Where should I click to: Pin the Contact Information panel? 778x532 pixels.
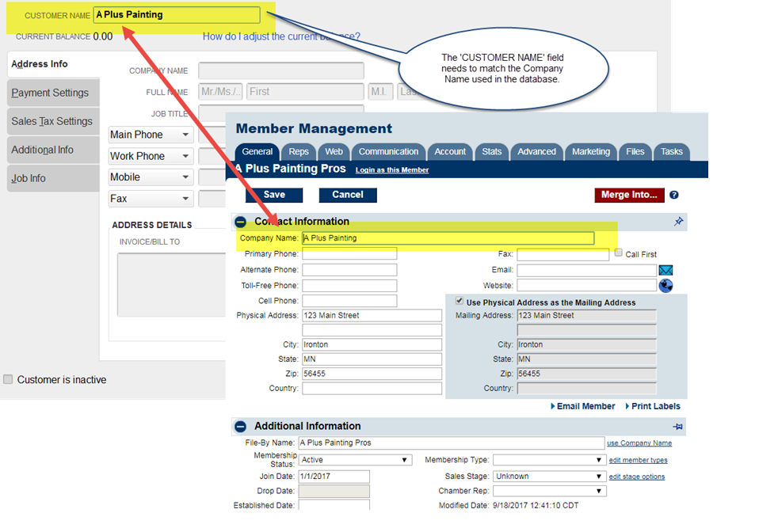(679, 222)
